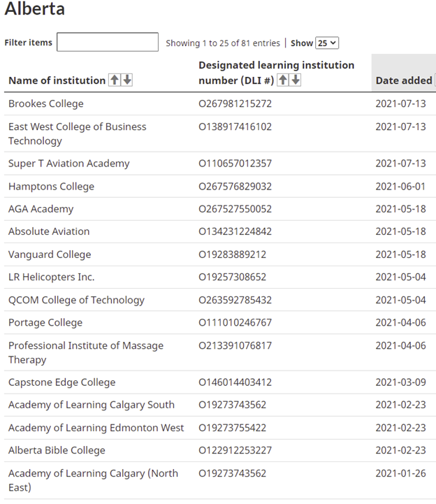
Task: Select the Vanguard College row
Action: tap(220, 254)
